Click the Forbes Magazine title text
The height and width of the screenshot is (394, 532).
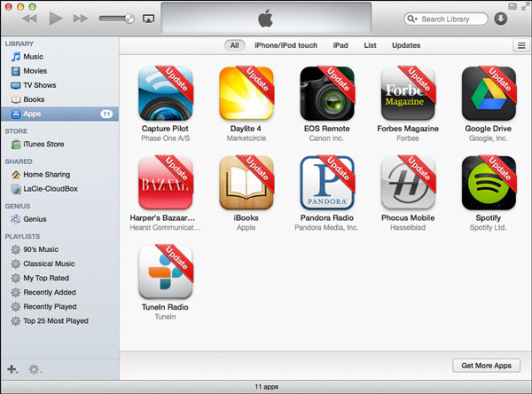[408, 129]
